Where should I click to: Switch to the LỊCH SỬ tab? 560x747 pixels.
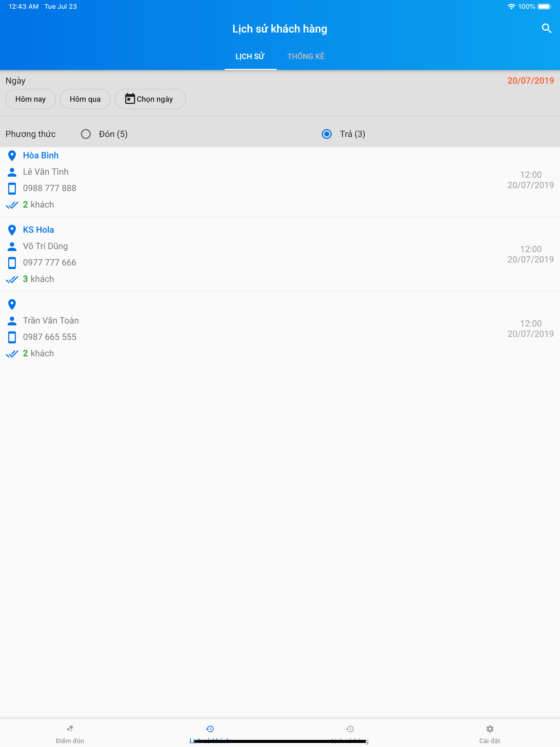tap(250, 56)
